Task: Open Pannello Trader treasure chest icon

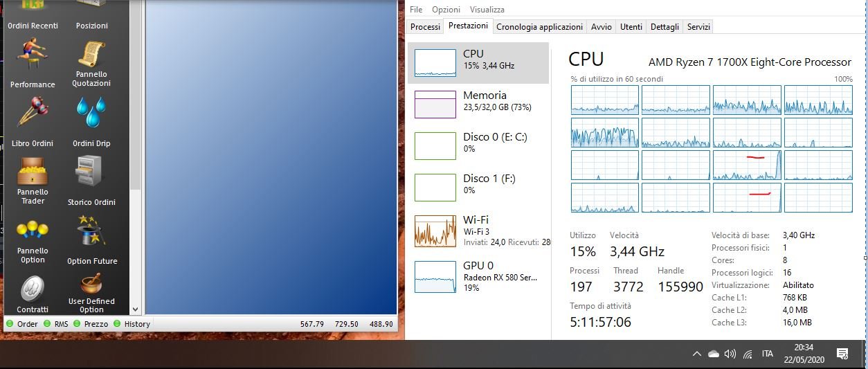Action: point(32,171)
